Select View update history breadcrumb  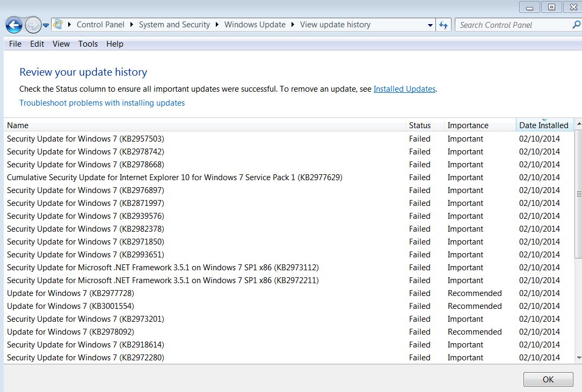click(335, 25)
